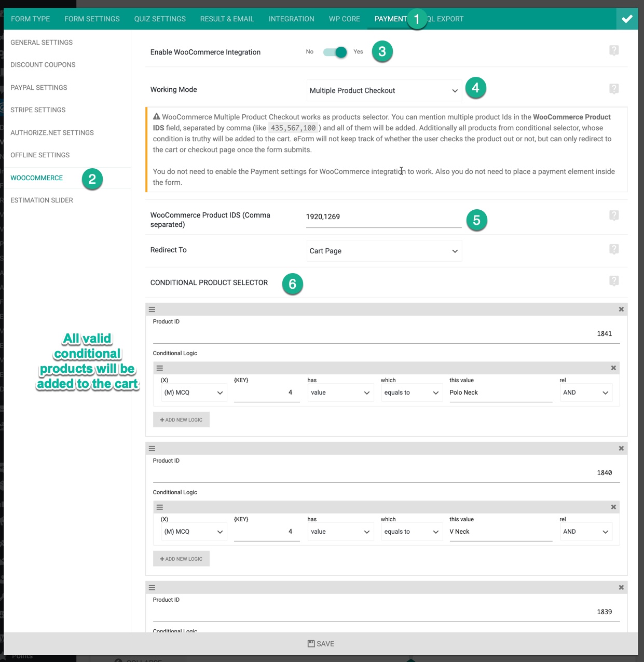Open the Working Mode dropdown
Image resolution: width=644 pixels, height=662 pixels.
coord(384,90)
